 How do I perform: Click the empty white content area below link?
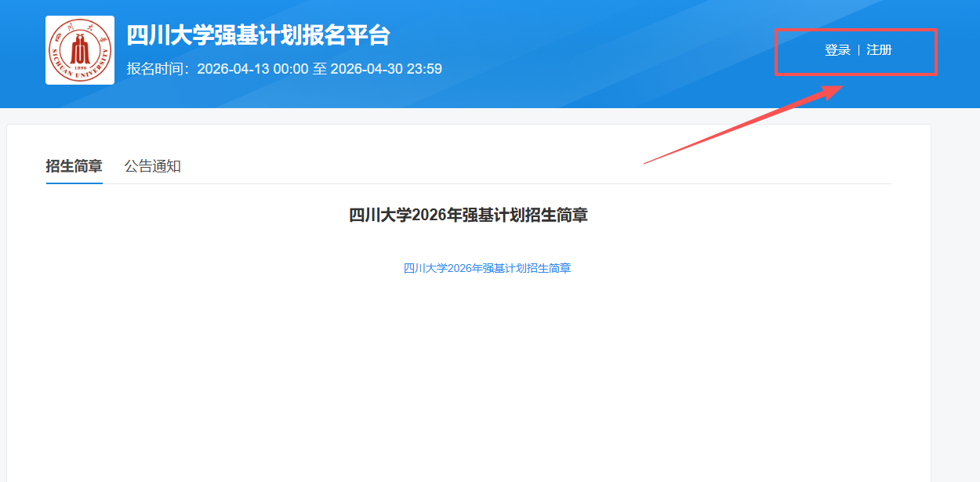tap(470, 376)
